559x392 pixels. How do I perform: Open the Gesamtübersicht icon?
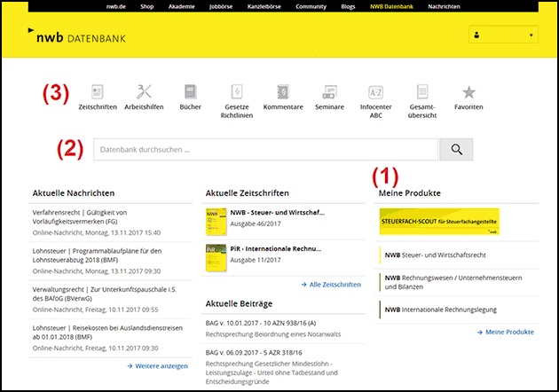(421, 92)
